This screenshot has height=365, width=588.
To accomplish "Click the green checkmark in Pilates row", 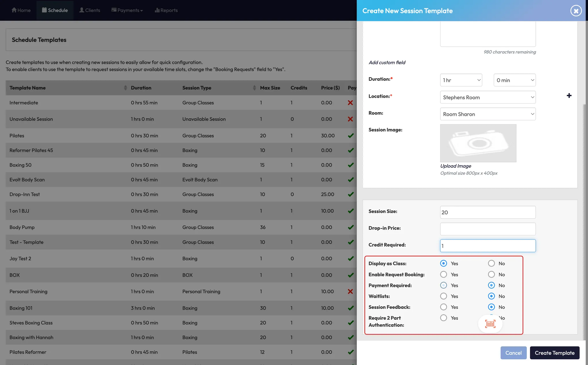I will pyautogui.click(x=351, y=136).
